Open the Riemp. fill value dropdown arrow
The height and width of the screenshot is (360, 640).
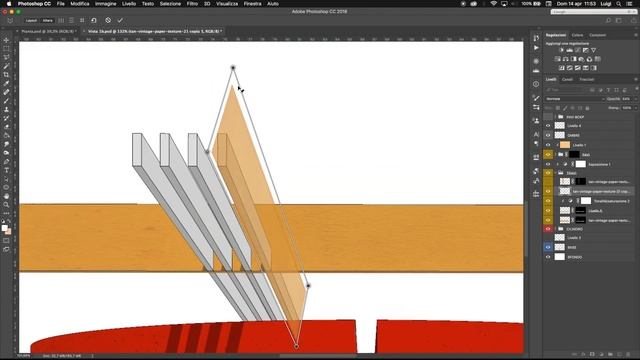pyautogui.click(x=635, y=108)
